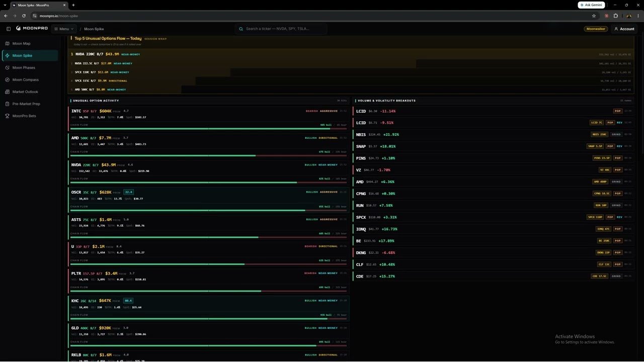Reload the moonpro.io page
644x362 pixels.
pos(24,16)
